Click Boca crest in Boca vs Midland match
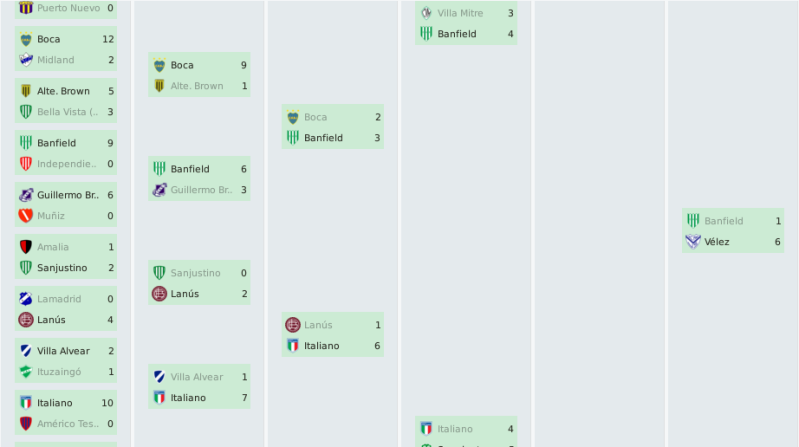The height and width of the screenshot is (447, 799). [x=26, y=39]
